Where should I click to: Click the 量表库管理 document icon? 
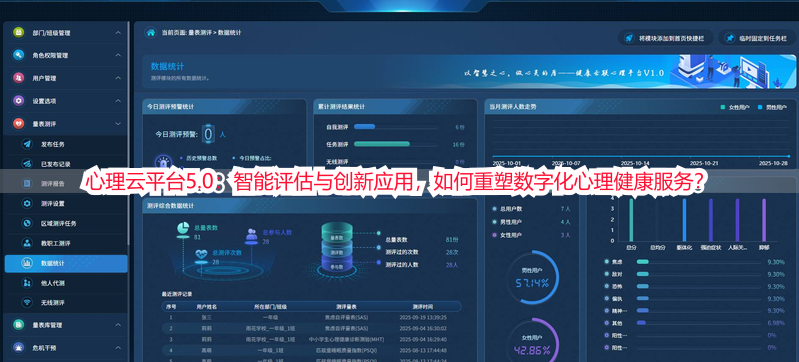coord(18,325)
